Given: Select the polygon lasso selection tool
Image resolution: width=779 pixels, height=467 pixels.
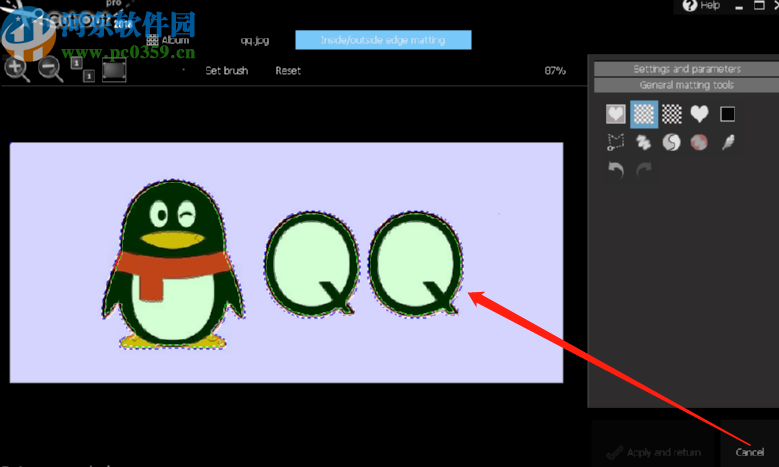Looking at the screenshot, I should click(616, 142).
